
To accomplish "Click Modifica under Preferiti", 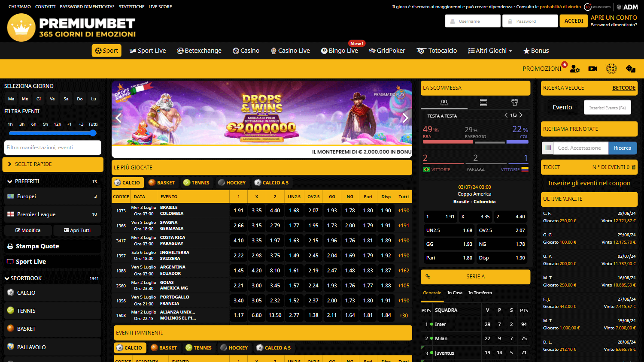I will pyautogui.click(x=28, y=230).
